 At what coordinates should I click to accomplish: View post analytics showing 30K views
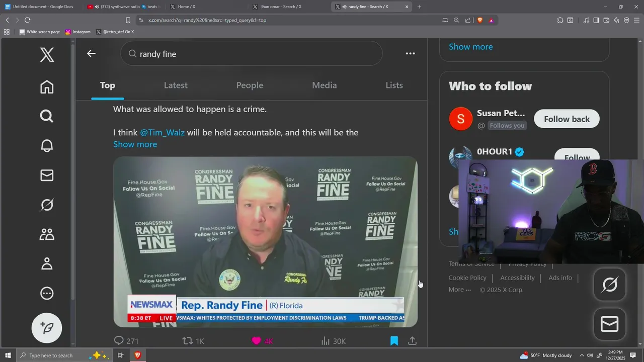pyautogui.click(x=333, y=341)
